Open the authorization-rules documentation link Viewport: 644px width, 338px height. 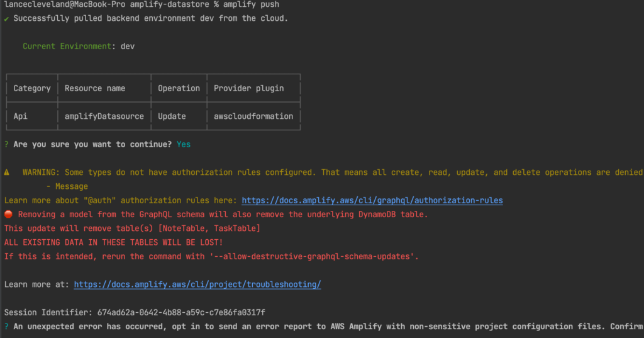coord(372,201)
